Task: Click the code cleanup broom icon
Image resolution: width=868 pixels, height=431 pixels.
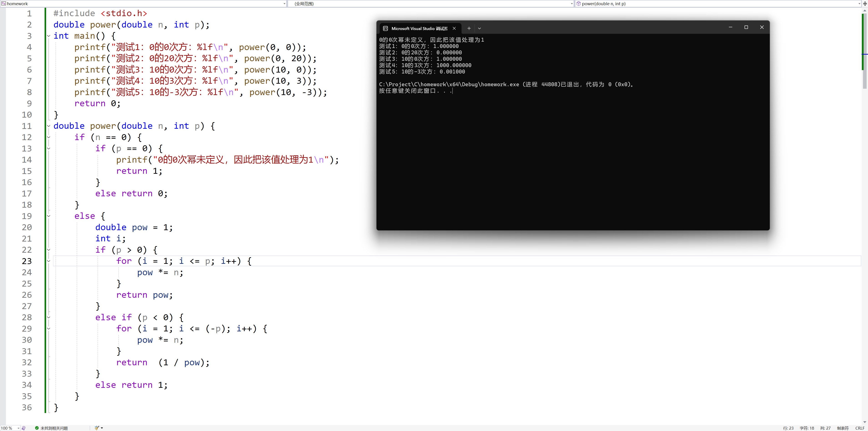Action: point(97,428)
